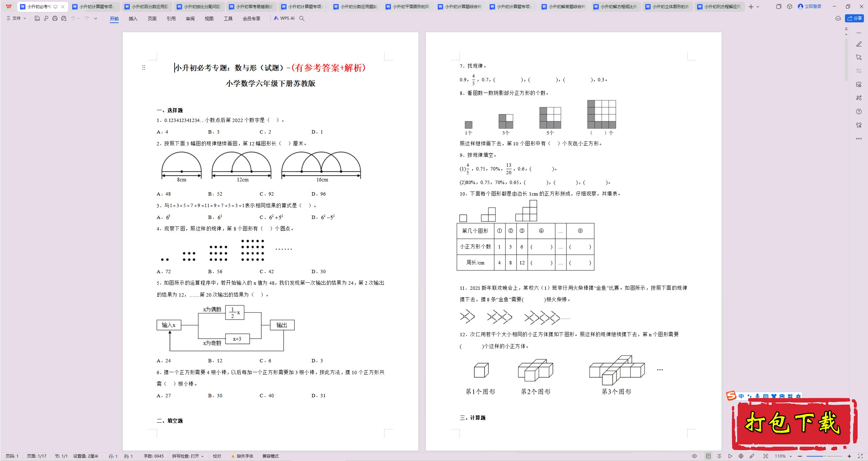Click the paragraph drag handle beside title
Viewport: 868px width, 461px height.
coord(144,67)
